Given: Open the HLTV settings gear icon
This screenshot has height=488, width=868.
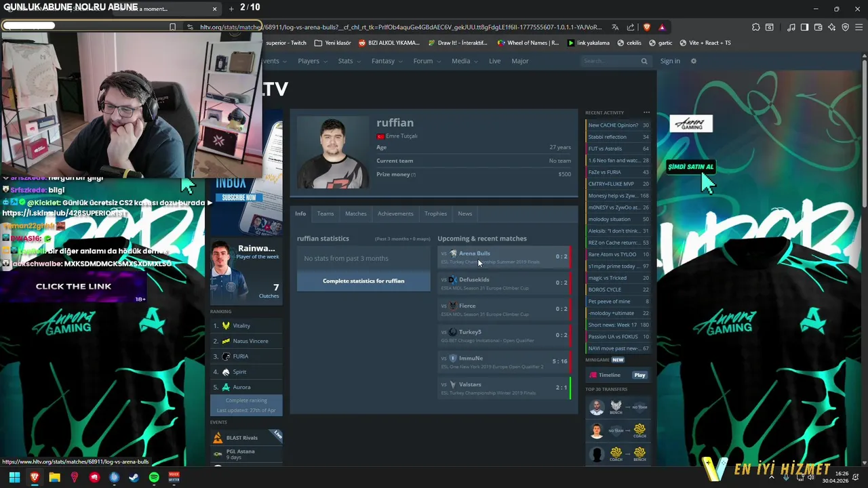Looking at the screenshot, I should tap(693, 61).
